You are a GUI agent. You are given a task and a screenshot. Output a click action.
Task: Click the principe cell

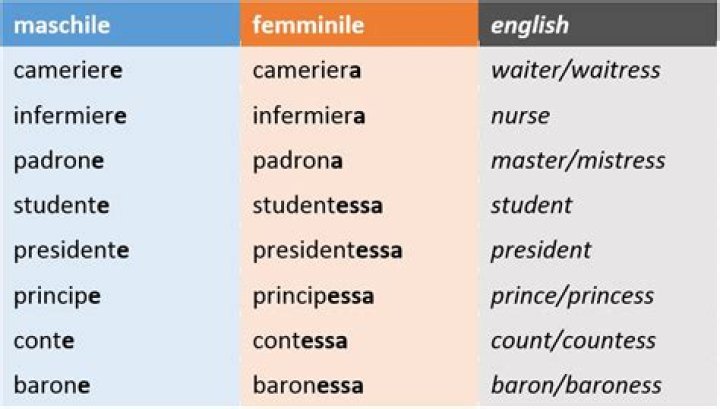(x=57, y=296)
